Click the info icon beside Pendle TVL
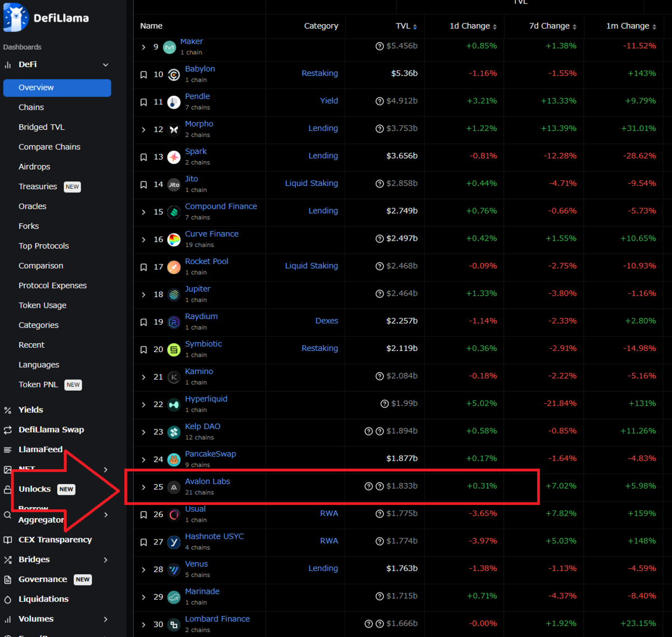 (x=380, y=101)
